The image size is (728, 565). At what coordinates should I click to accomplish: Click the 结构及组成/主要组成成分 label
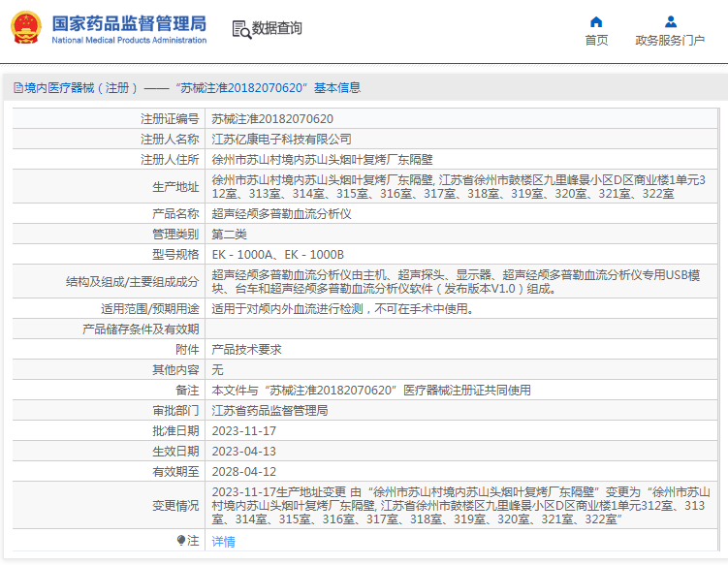tap(133, 282)
